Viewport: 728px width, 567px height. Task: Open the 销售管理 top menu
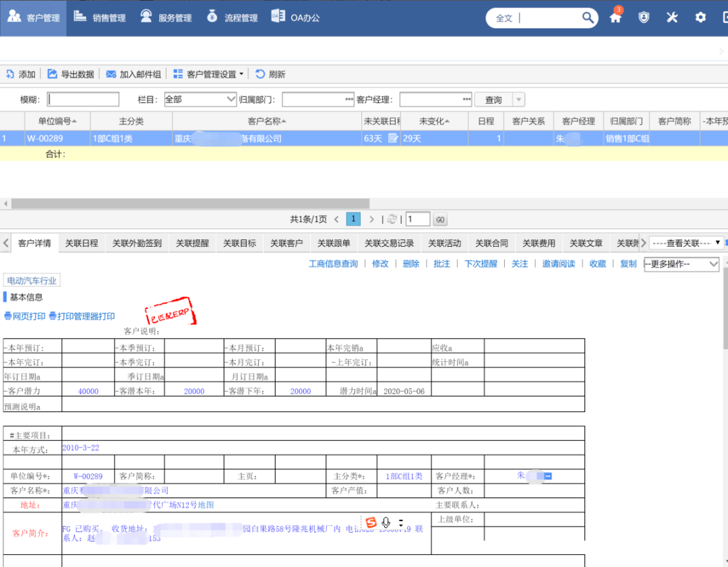click(x=100, y=18)
